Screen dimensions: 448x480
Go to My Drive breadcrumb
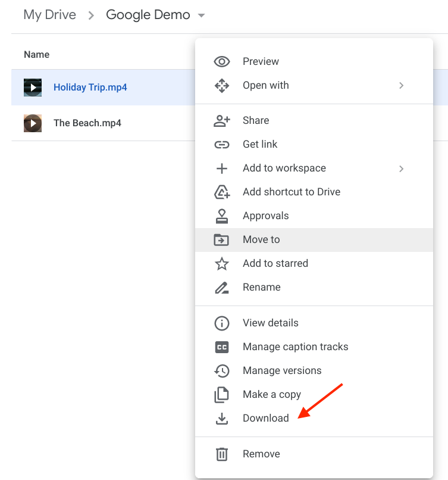[50, 15]
